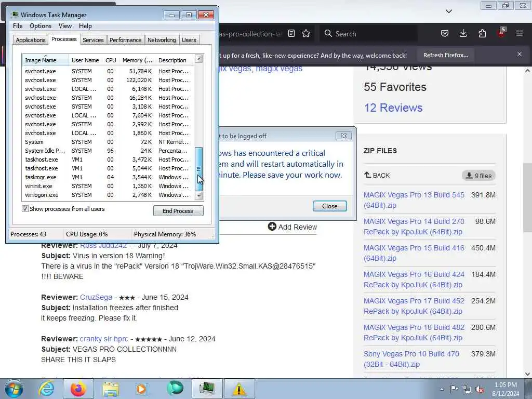Select the yellow warning taskbar button
The height and width of the screenshot is (399, 532).
(x=239, y=389)
